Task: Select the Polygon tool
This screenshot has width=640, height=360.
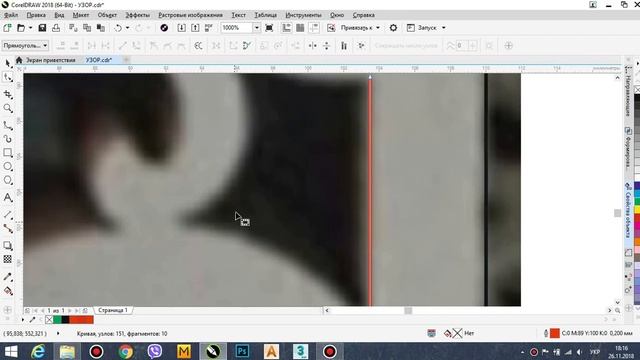Action: [8, 180]
